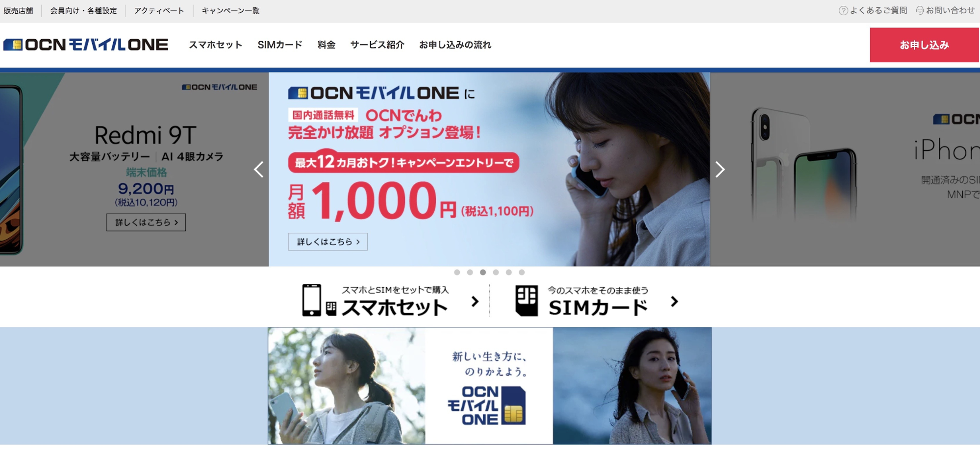Viewport: 980px width, 450px height.
Task: Click the SIM card icon next to SIMカード
Action: coord(527,301)
